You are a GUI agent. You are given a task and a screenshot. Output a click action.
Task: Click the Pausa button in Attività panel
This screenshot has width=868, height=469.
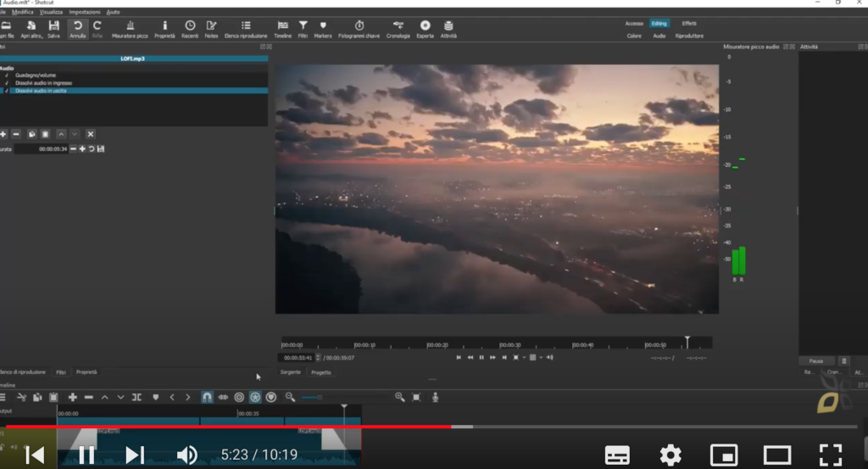pos(816,361)
